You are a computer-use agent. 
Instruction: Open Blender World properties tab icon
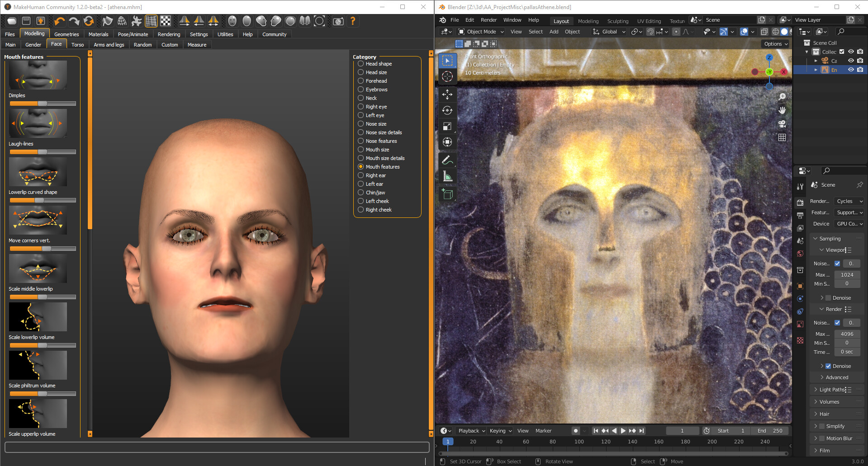pos(800,254)
